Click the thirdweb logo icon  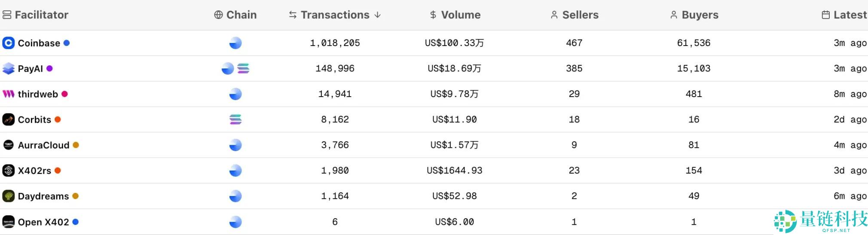pyautogui.click(x=8, y=94)
